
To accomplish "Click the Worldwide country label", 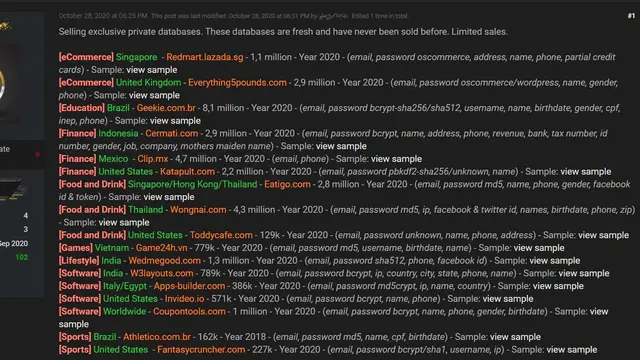I will (x=124, y=311).
